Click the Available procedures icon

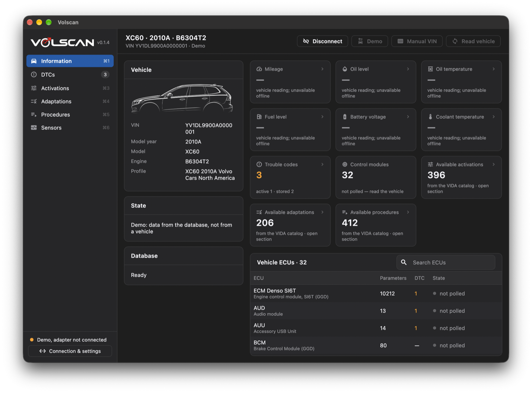tap(345, 212)
